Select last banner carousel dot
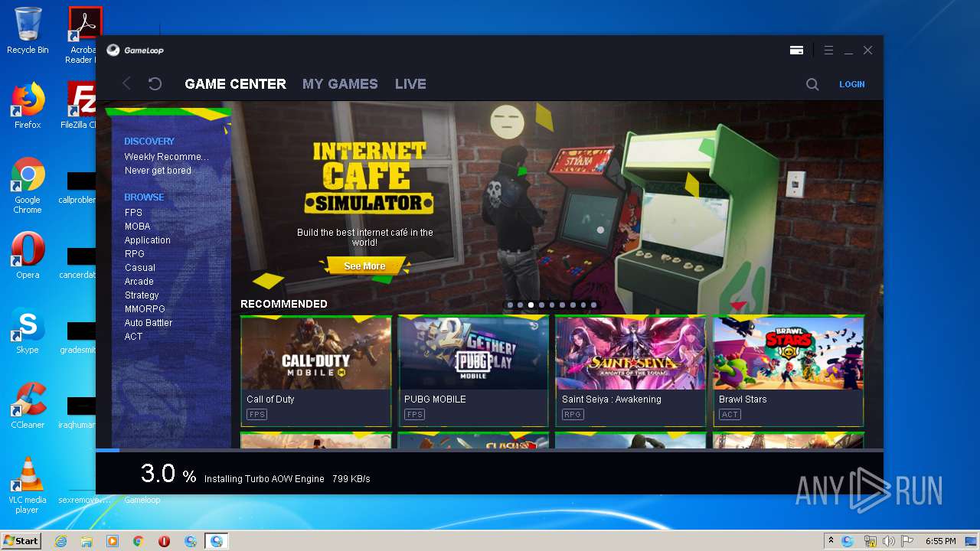The height and width of the screenshot is (551, 980). tap(593, 305)
